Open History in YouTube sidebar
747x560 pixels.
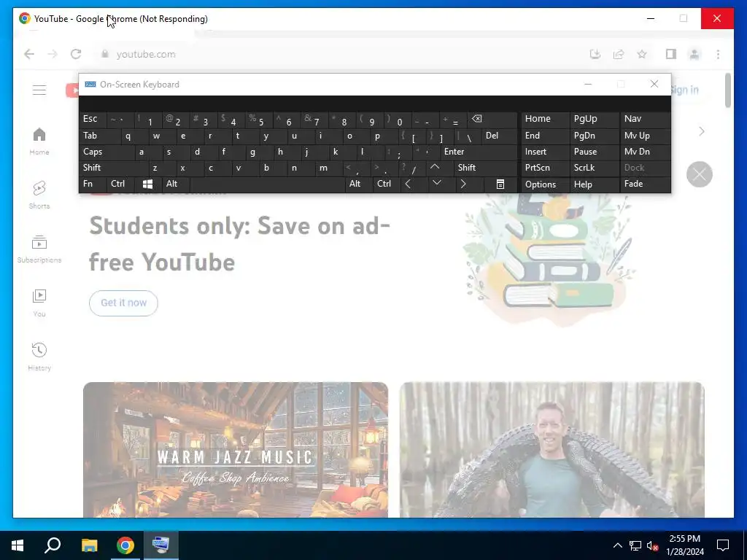pyautogui.click(x=39, y=357)
